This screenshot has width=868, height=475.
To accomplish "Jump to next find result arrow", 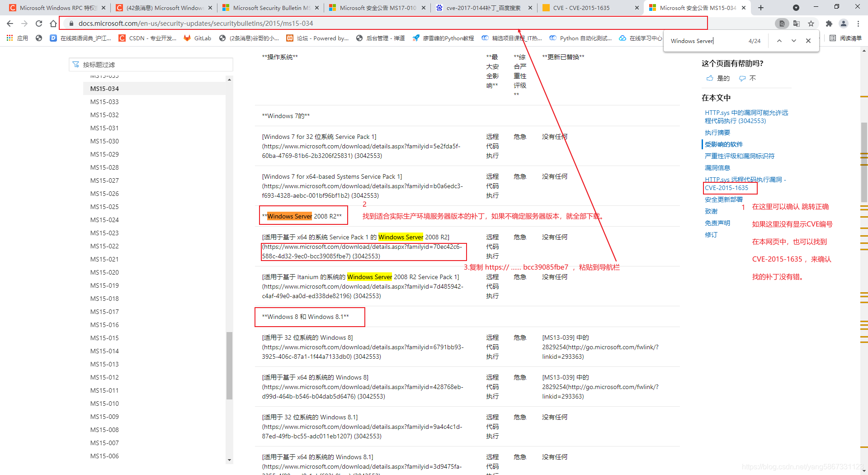I will click(x=794, y=41).
